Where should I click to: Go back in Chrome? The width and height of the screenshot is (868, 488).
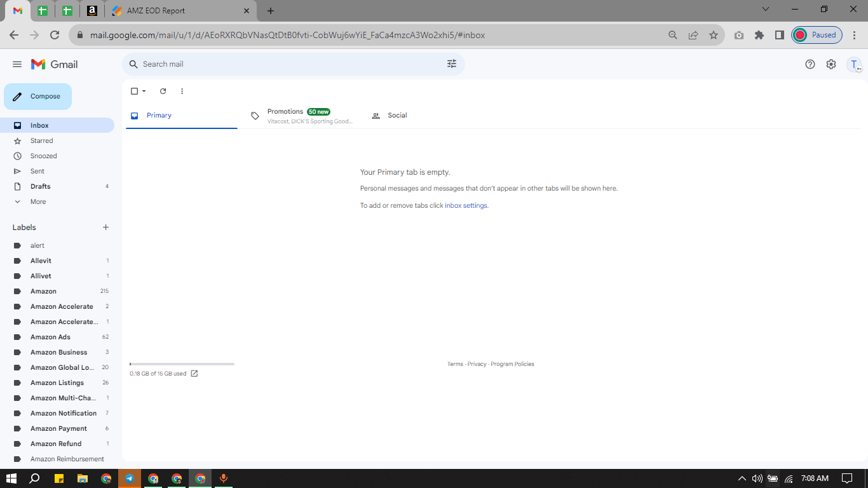tap(14, 35)
